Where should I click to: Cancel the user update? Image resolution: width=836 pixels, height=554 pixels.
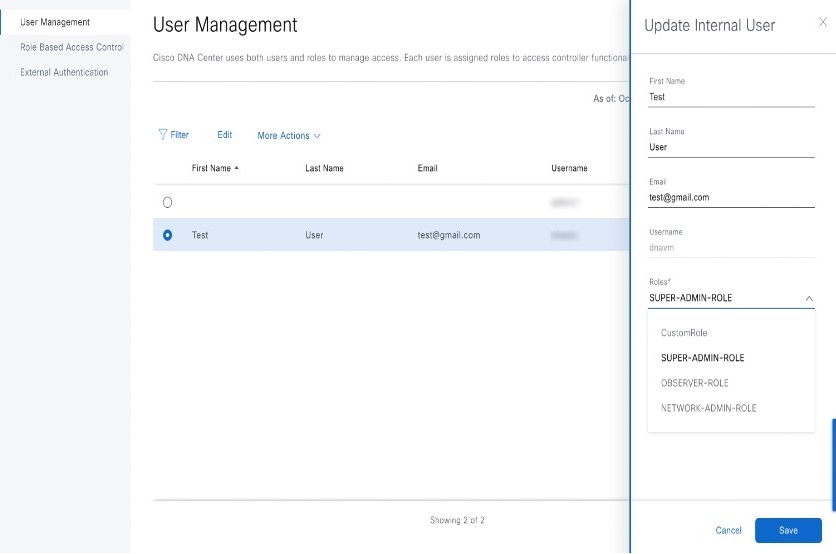tap(728, 531)
